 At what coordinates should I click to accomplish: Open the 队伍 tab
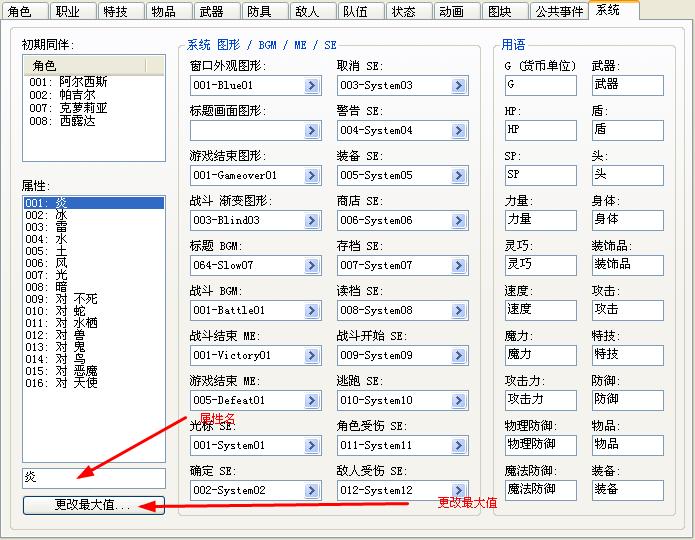[360, 12]
